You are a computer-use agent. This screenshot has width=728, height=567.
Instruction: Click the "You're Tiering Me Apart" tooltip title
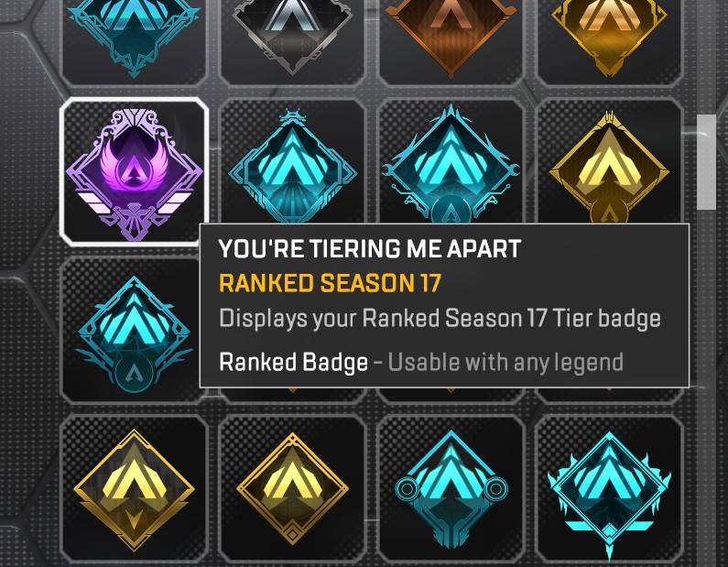click(370, 249)
